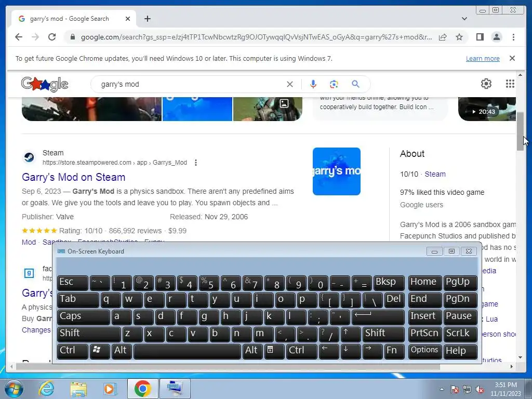The image size is (532, 399).
Task: View site info via the lock icon
Action: point(72,37)
